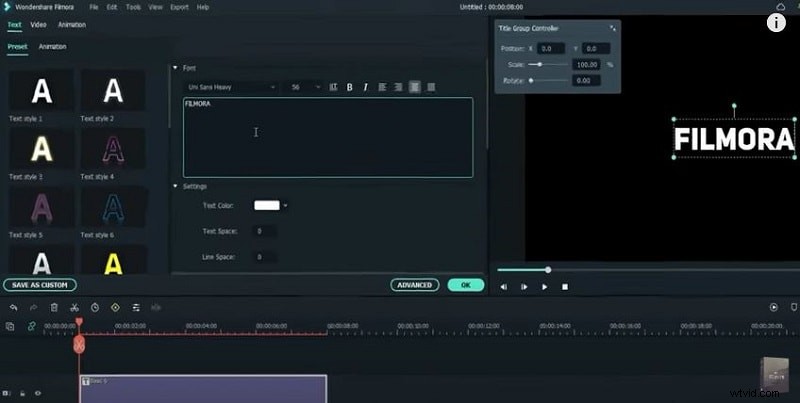Click the Stop button in preview
800x403 pixels.
(565, 287)
